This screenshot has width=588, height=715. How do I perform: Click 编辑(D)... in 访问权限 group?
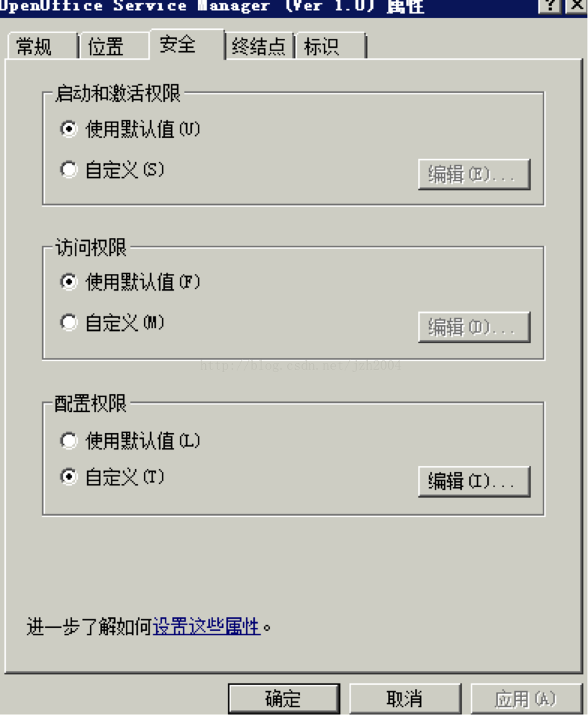(x=474, y=327)
